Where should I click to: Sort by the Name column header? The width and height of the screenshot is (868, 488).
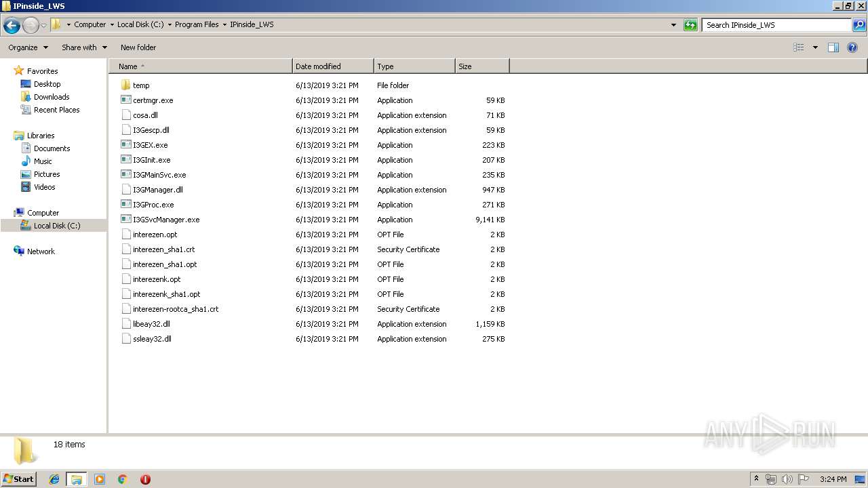pyautogui.click(x=201, y=66)
